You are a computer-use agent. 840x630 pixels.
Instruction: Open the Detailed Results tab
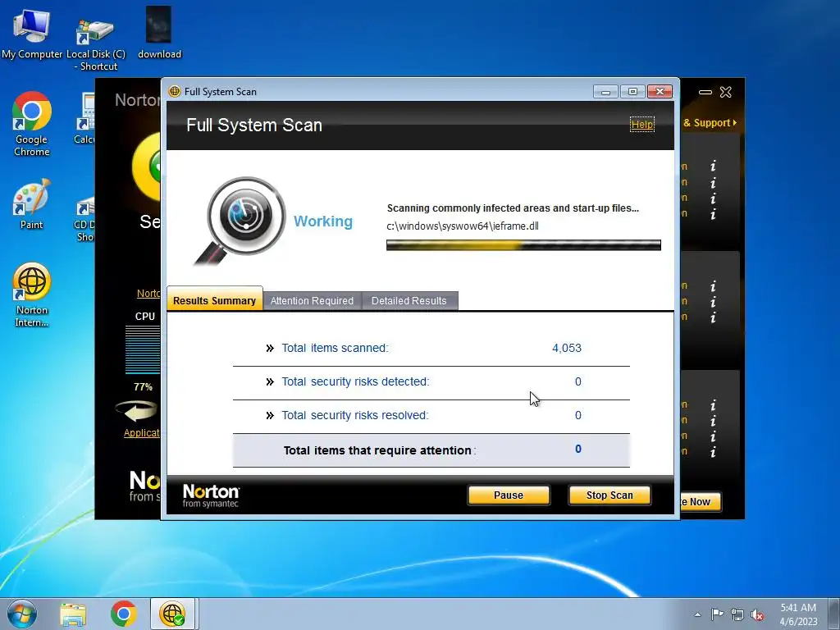click(x=409, y=301)
